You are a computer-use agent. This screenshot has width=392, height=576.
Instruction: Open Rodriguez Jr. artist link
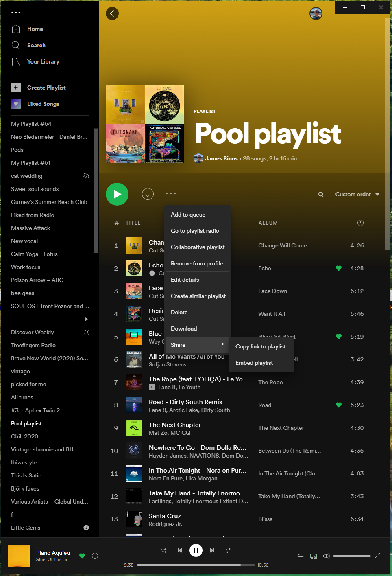pyautogui.click(x=166, y=524)
